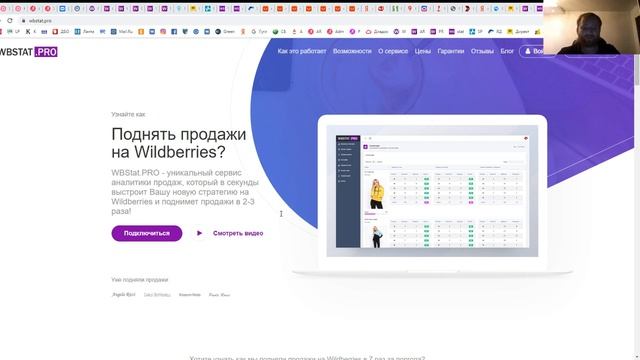Click 'Уже подняли продажи' caption

point(140,280)
